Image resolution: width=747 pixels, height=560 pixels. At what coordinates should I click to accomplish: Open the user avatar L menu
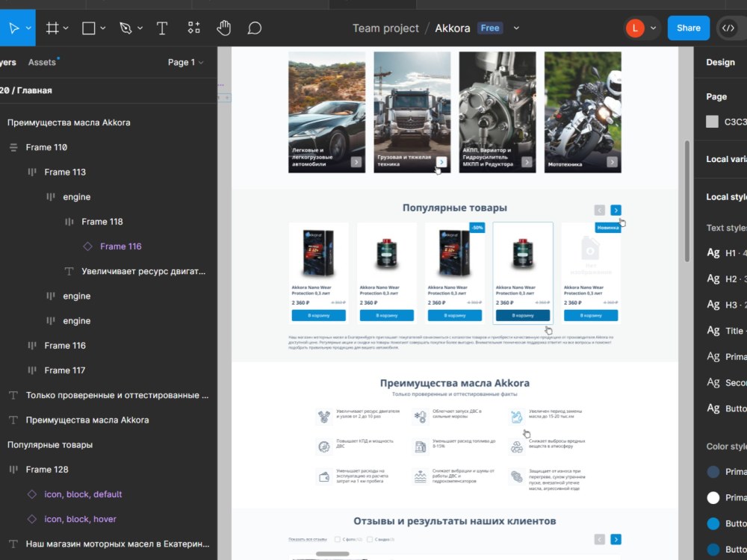click(x=635, y=28)
